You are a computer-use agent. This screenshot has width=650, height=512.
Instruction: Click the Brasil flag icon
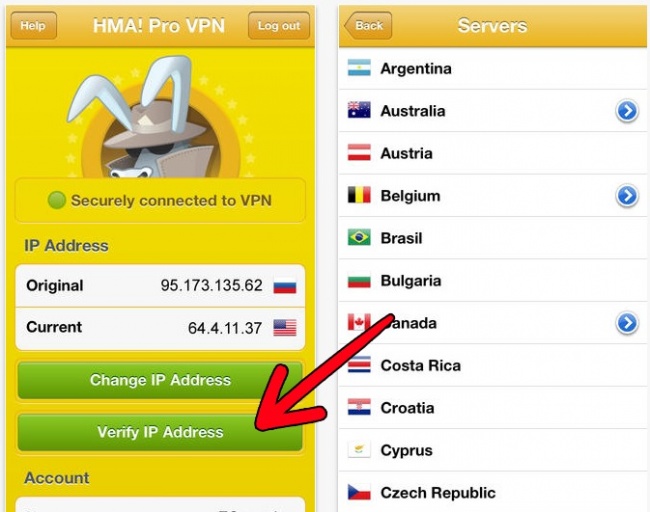coord(359,238)
